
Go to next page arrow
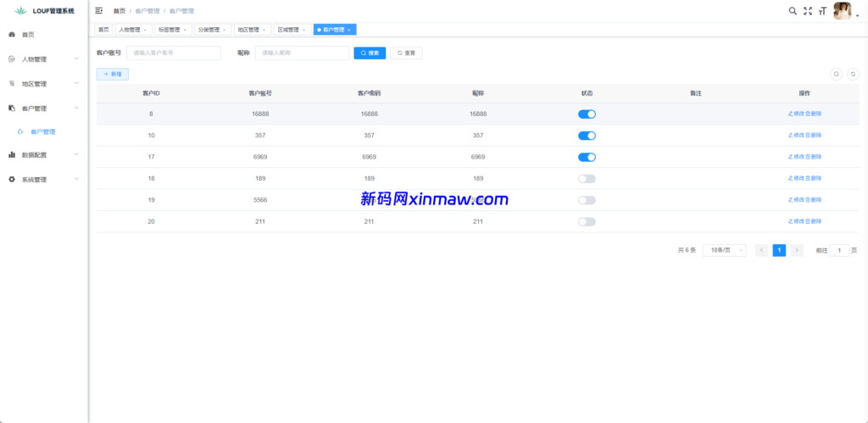[x=797, y=250]
